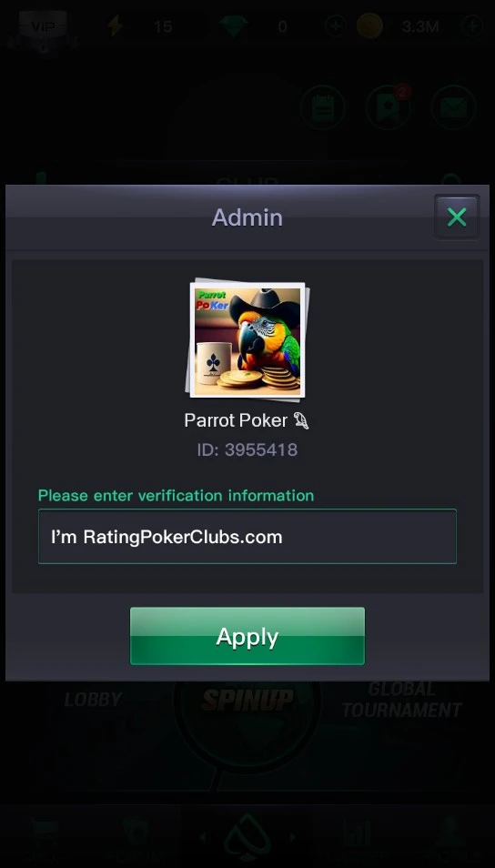Open the mail envelope icon
This screenshot has height=868, width=495.
click(x=453, y=107)
